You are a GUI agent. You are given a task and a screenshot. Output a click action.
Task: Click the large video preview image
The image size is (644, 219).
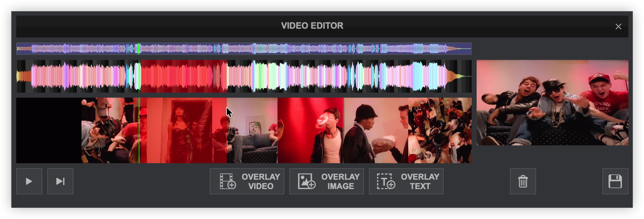point(552,103)
